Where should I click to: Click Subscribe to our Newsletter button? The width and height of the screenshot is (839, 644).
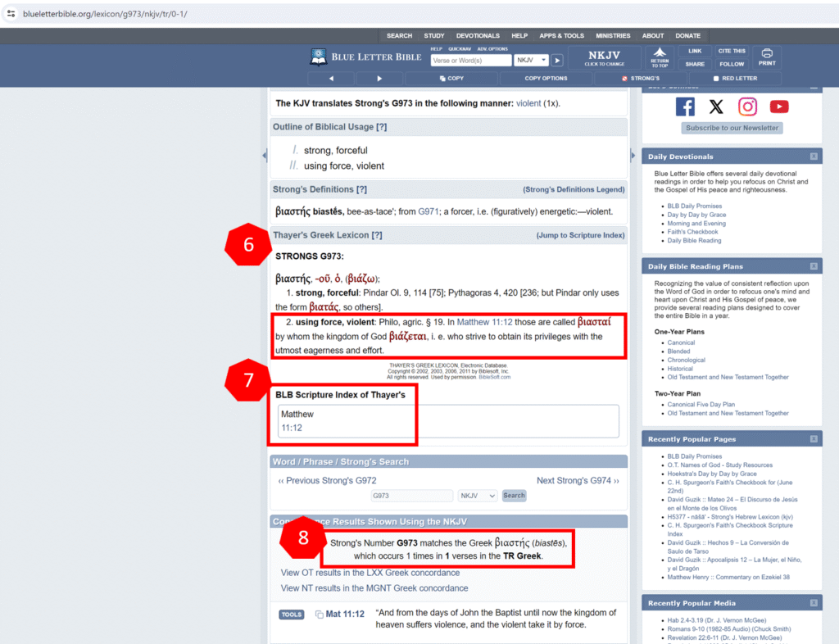tap(732, 128)
